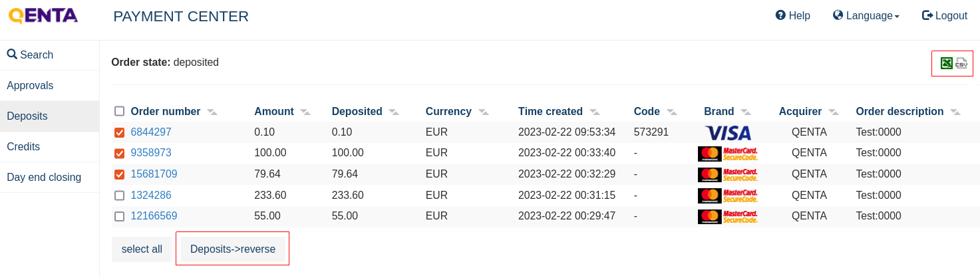Log out using the Logout icon
Viewport: 980px width, 278px height.
(927, 15)
